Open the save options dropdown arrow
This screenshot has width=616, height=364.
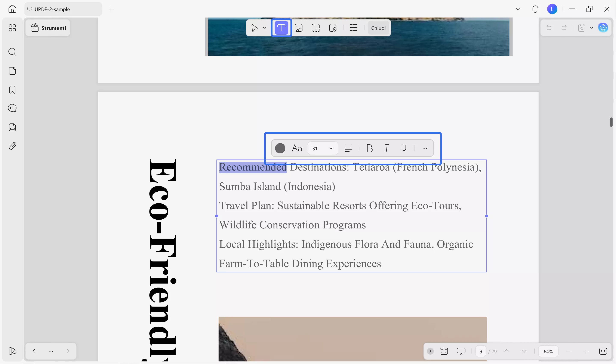[x=591, y=28]
